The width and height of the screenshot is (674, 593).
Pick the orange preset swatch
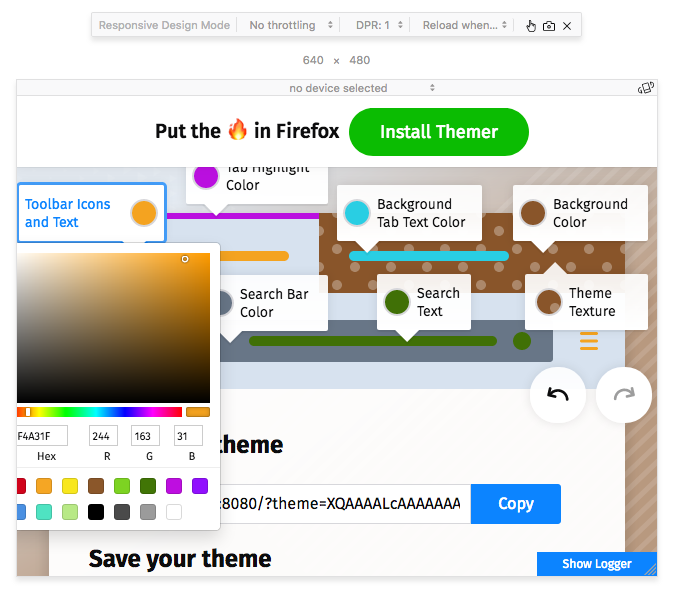coord(44,486)
